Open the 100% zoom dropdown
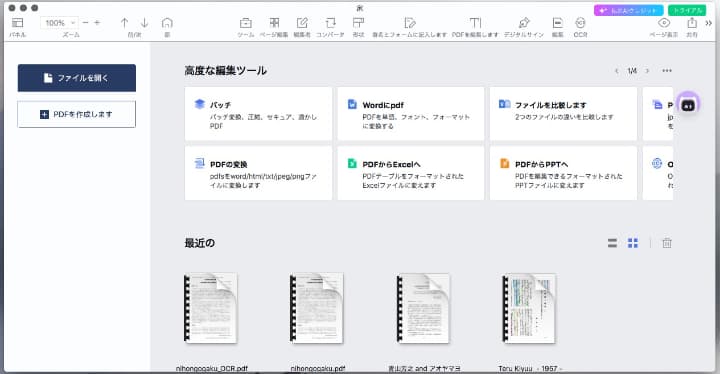720x374 pixels. 59,23
